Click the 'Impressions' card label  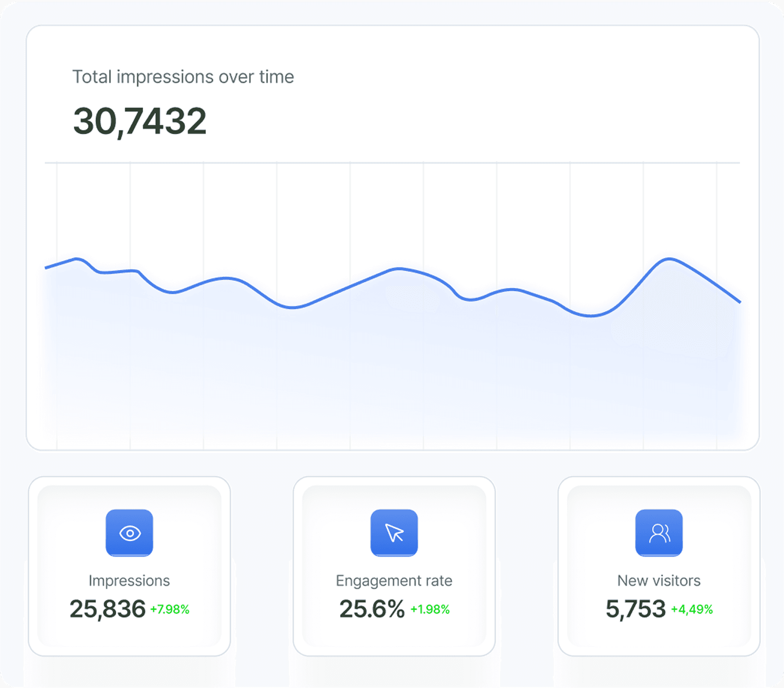pos(129,581)
